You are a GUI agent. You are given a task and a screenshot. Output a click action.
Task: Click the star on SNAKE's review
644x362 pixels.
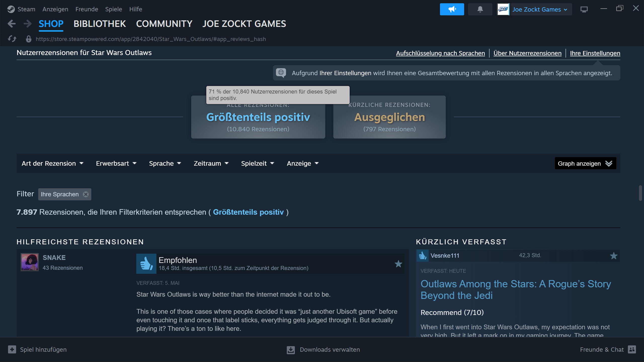[x=398, y=264]
